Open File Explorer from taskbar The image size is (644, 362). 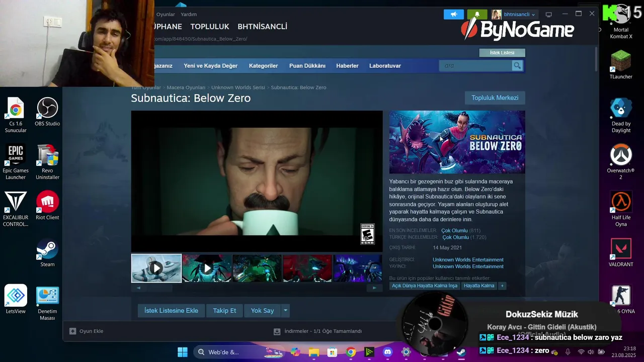(314, 352)
